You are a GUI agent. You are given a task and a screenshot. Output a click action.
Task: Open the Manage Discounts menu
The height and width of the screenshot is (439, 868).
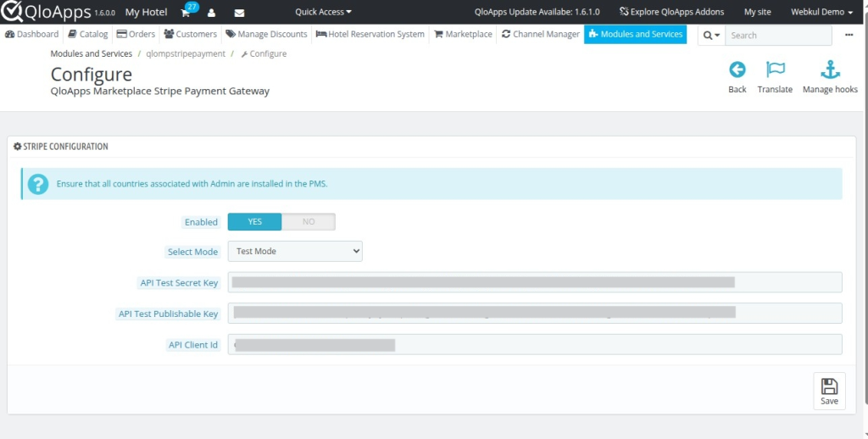266,34
